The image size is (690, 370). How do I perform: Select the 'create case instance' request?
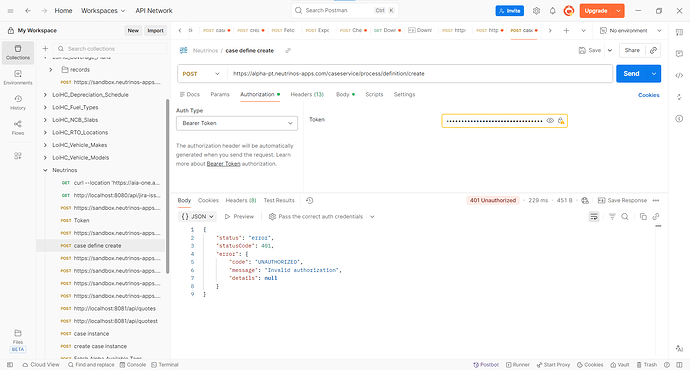point(100,346)
